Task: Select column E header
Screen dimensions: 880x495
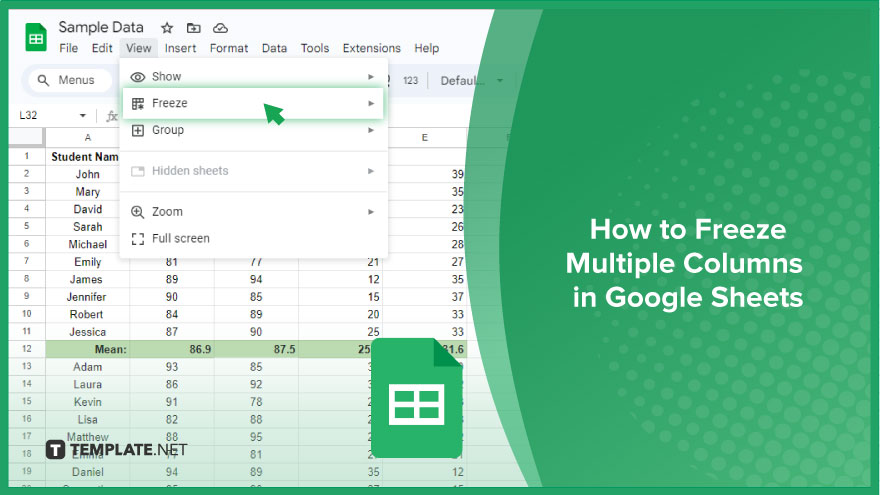Action: [x=425, y=138]
